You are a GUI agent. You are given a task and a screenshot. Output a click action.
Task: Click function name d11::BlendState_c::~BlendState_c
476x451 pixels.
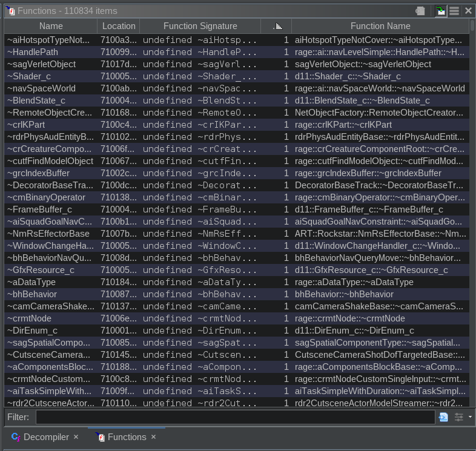[362, 100]
